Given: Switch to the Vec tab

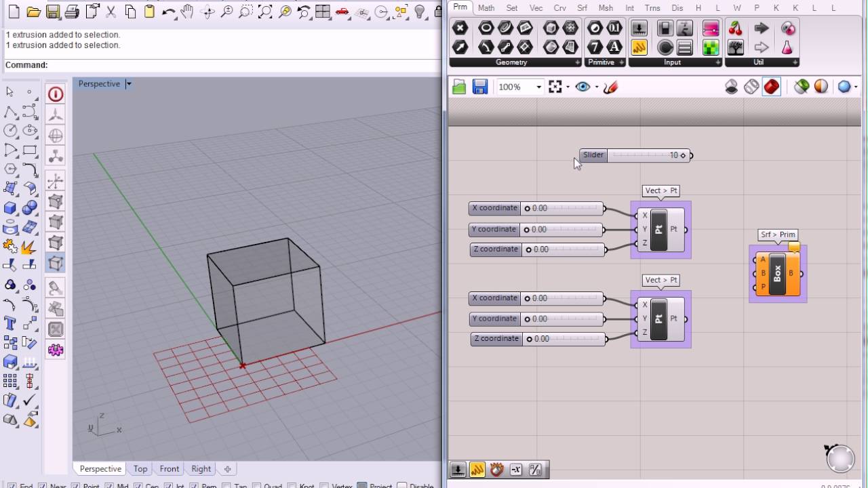Looking at the screenshot, I should 536,8.
